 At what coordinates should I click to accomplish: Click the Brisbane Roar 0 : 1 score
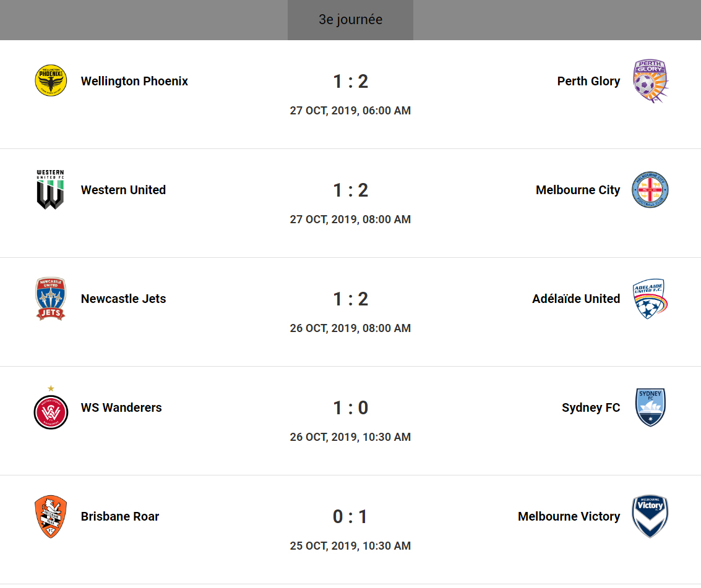[350, 517]
